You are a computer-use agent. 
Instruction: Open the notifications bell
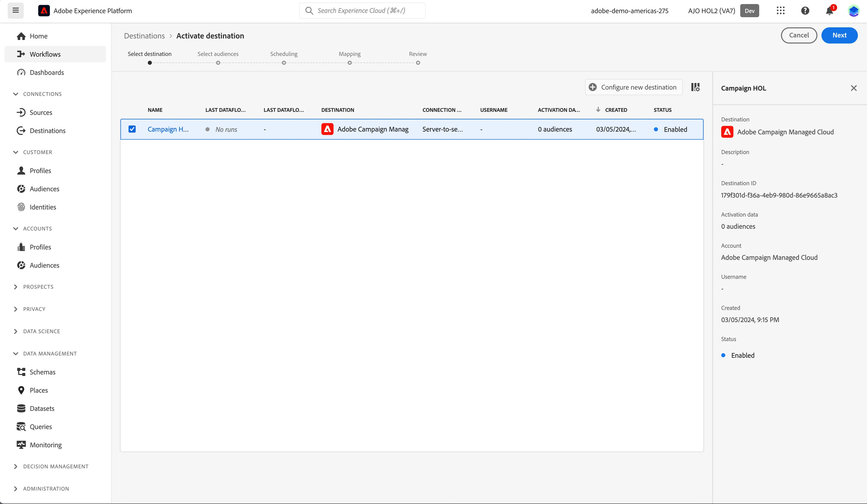coord(830,11)
